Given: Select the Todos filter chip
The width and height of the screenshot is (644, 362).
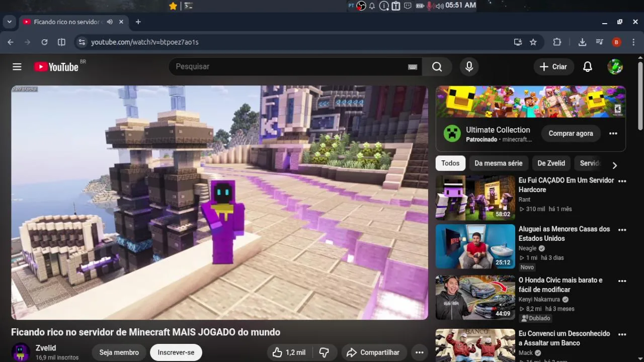Looking at the screenshot, I should point(450,163).
